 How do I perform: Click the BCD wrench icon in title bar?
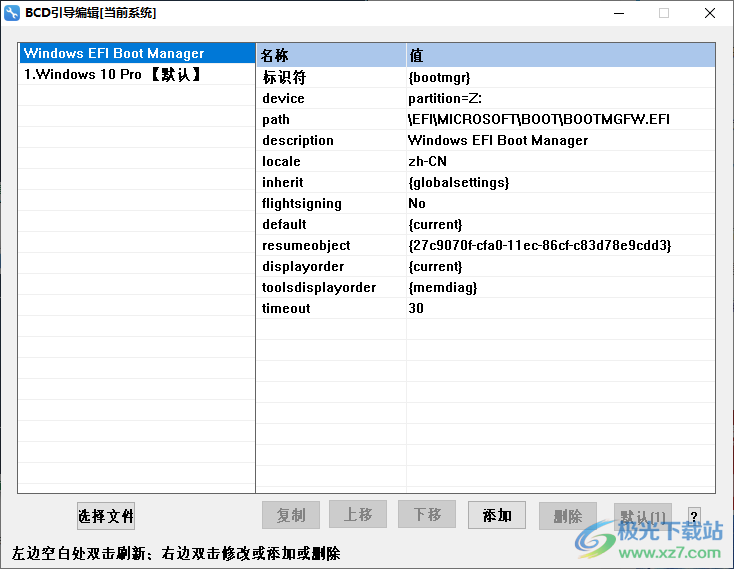(13, 13)
